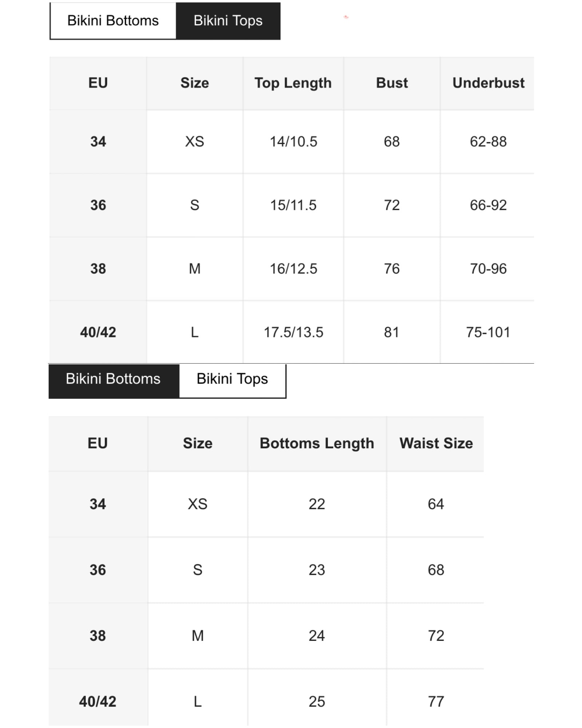582x728 pixels.
Task: Click the Bottoms Length column header
Action: click(x=317, y=443)
